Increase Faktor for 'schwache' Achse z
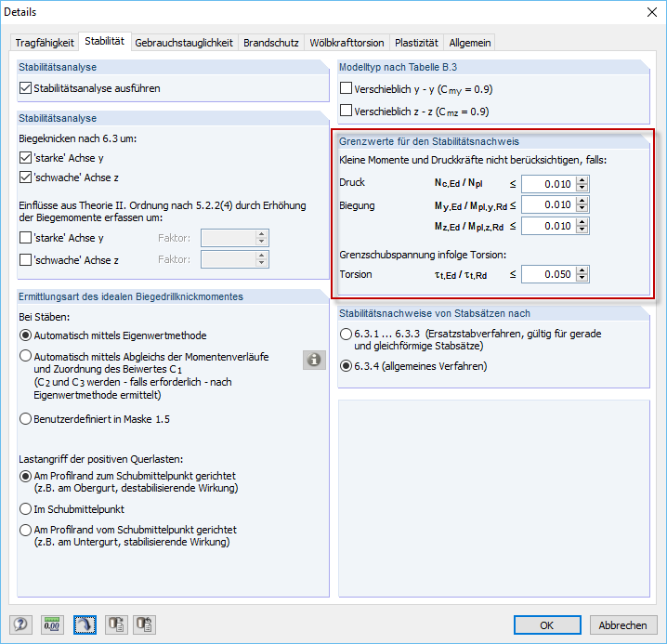667x644 pixels. (x=262, y=256)
